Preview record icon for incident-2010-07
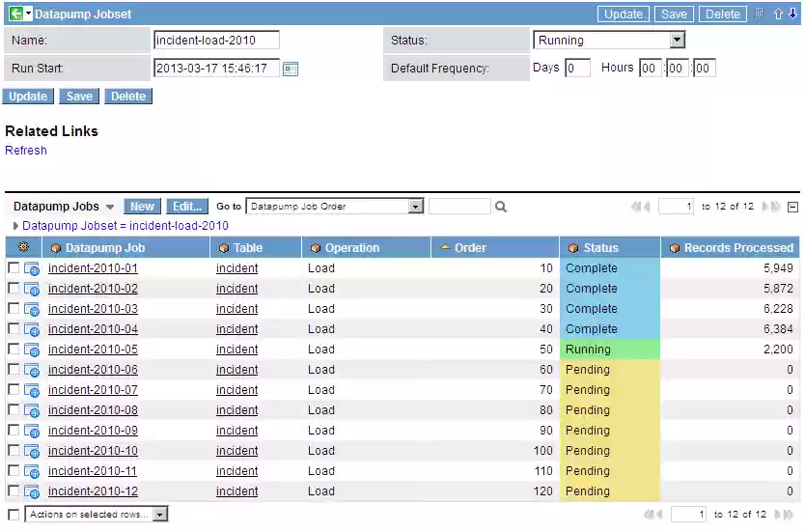This screenshot has width=805, height=532. point(32,390)
